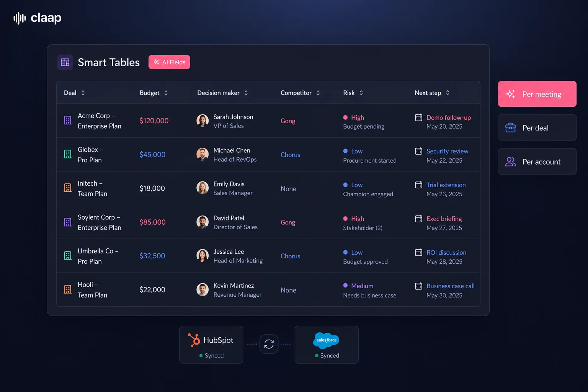Click None competitor in Hooli row
588x392 pixels.
coord(288,290)
